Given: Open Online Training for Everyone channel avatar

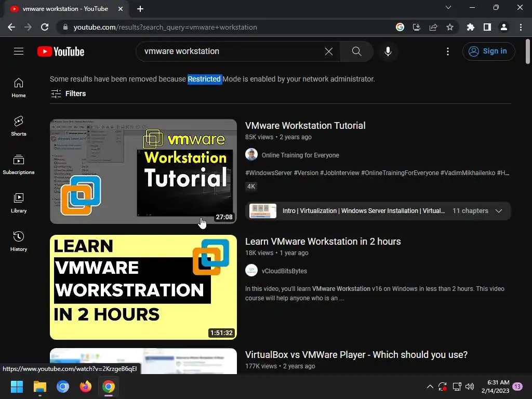Looking at the screenshot, I should pos(251,154).
